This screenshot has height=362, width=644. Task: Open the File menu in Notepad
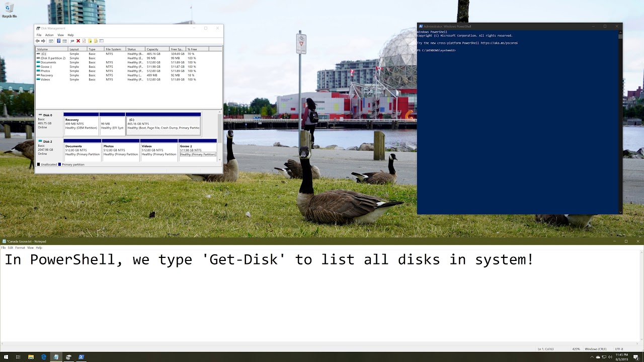[4, 248]
